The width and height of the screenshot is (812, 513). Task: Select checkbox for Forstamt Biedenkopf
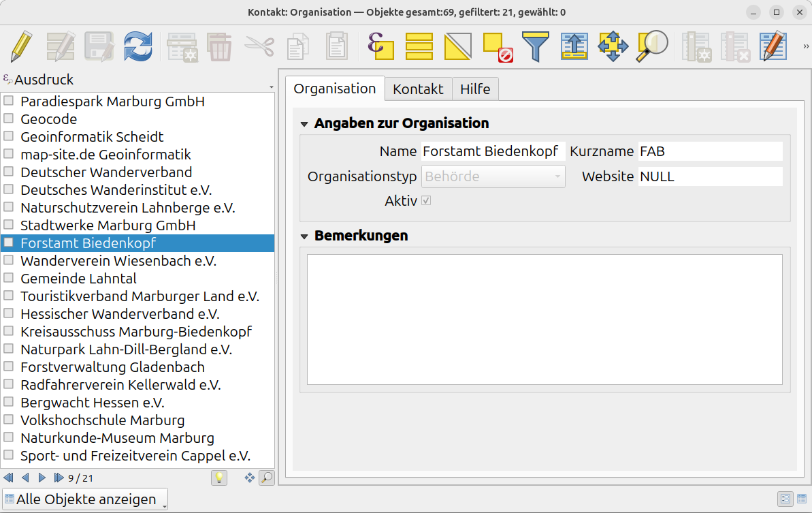point(8,242)
